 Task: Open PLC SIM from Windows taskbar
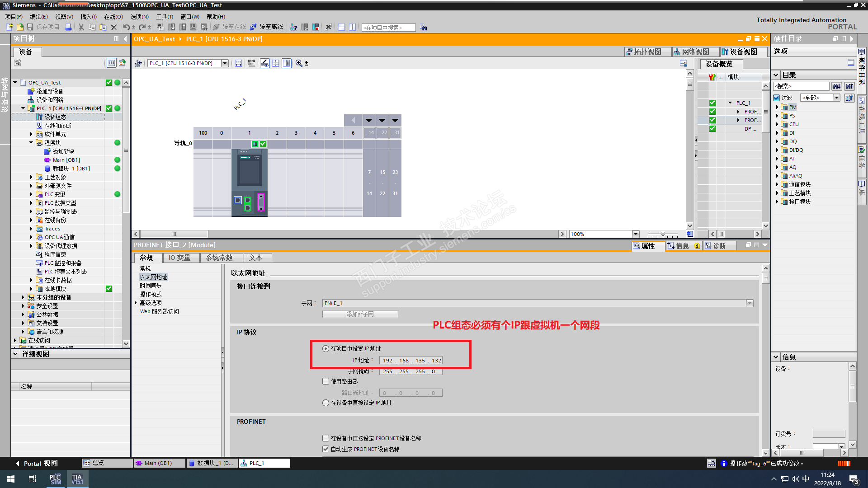pos(56,479)
